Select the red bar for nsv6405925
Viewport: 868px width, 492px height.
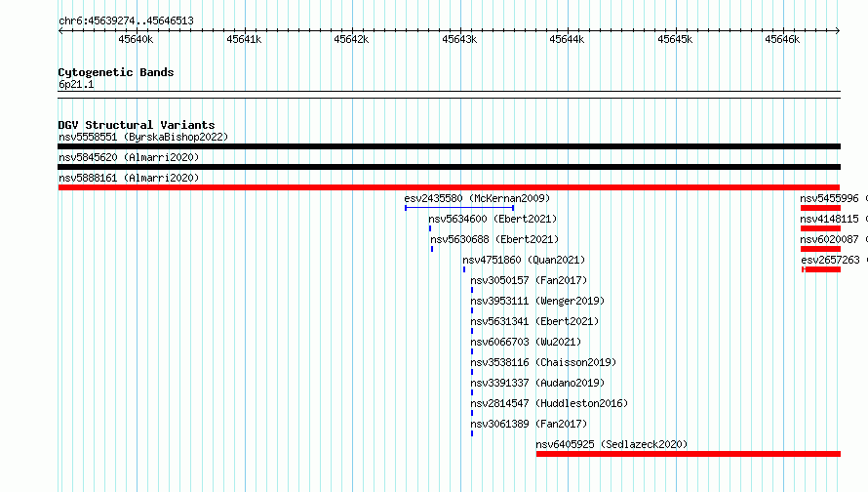pos(689,454)
